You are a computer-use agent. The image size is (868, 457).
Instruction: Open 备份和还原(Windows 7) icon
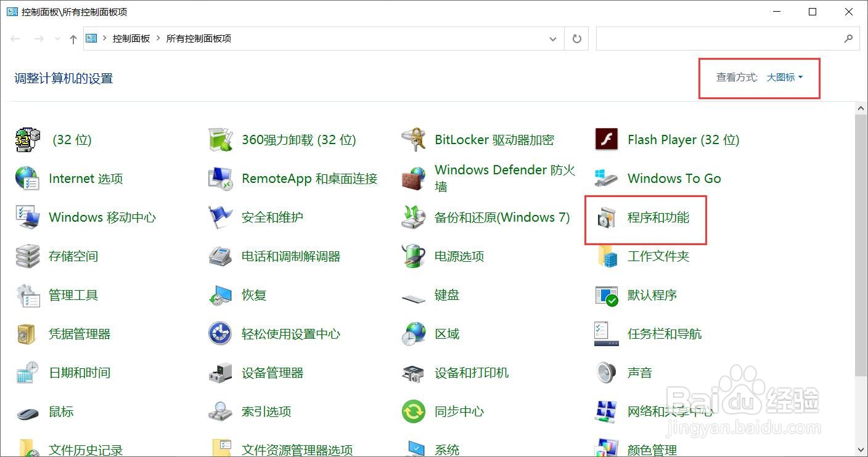click(x=413, y=217)
